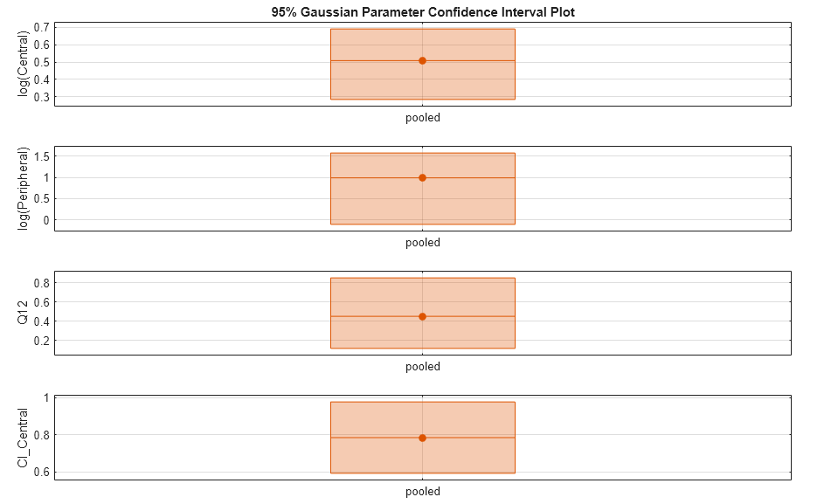Click the Q12 estimate marker dot
Screen dimensions: 838x504
click(x=422, y=316)
